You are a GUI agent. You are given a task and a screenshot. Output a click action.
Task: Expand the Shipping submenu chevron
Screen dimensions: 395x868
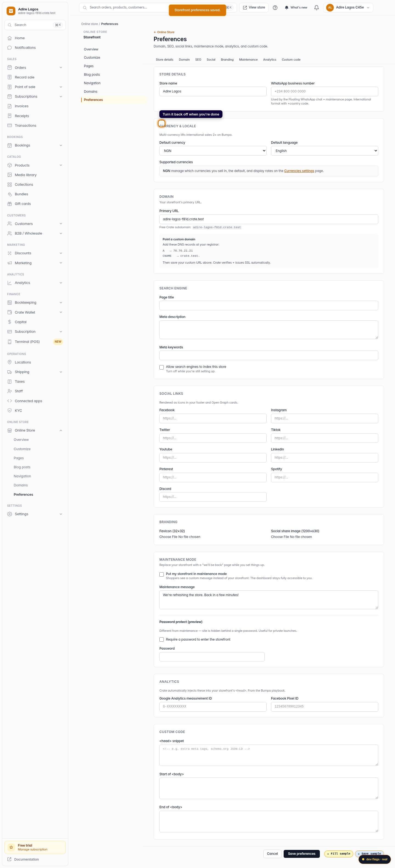[61, 372]
